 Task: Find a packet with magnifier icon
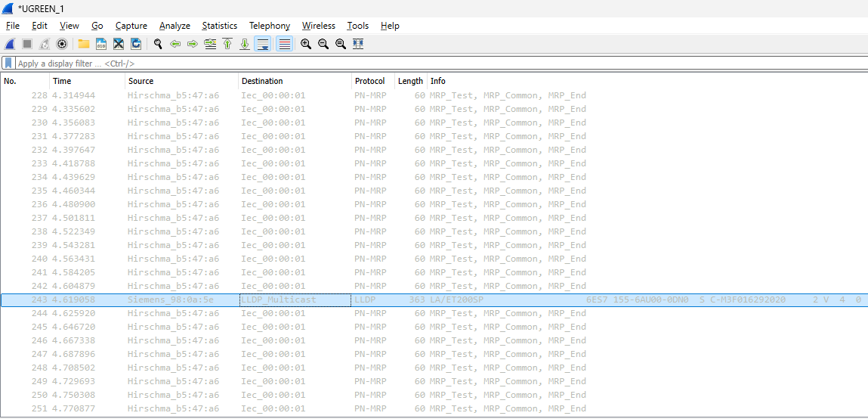tap(158, 44)
